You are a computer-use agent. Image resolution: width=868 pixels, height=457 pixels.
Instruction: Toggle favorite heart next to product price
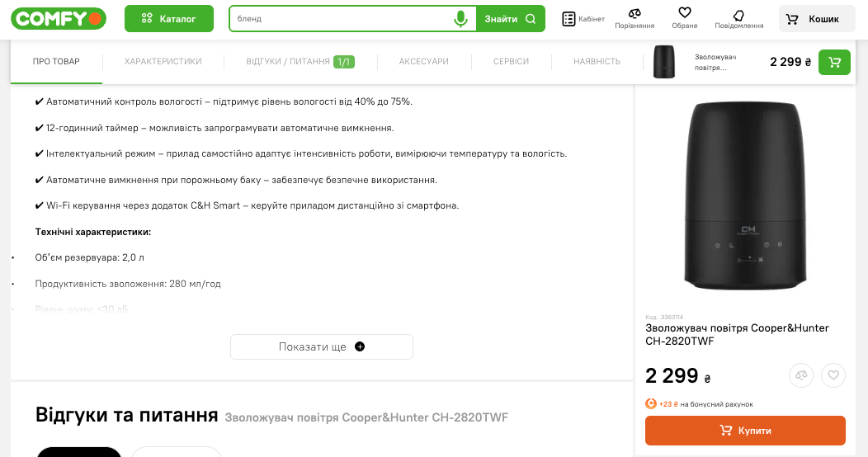tap(833, 375)
